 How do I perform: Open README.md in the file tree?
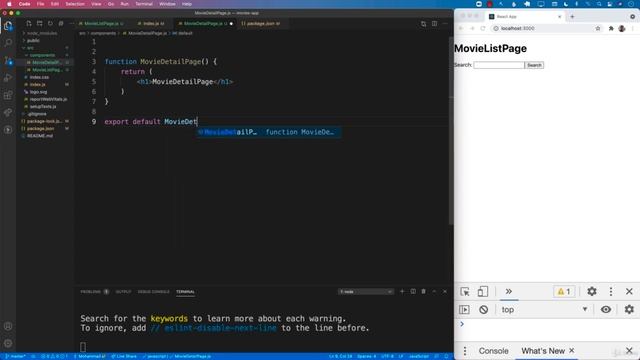[40, 136]
